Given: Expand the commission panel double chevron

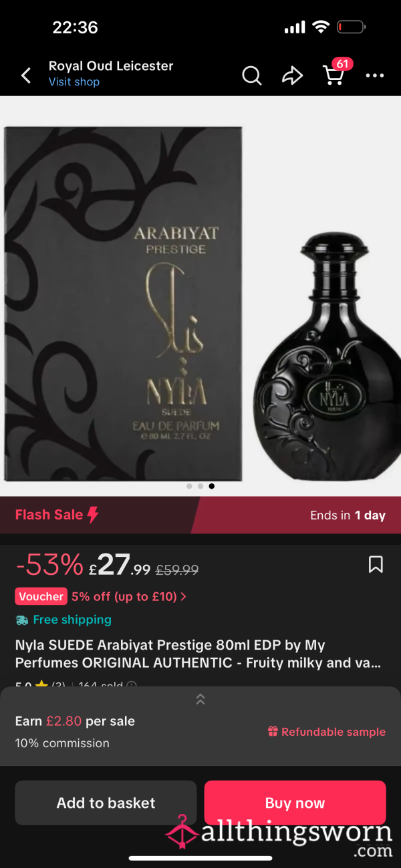Looking at the screenshot, I should [x=200, y=699].
